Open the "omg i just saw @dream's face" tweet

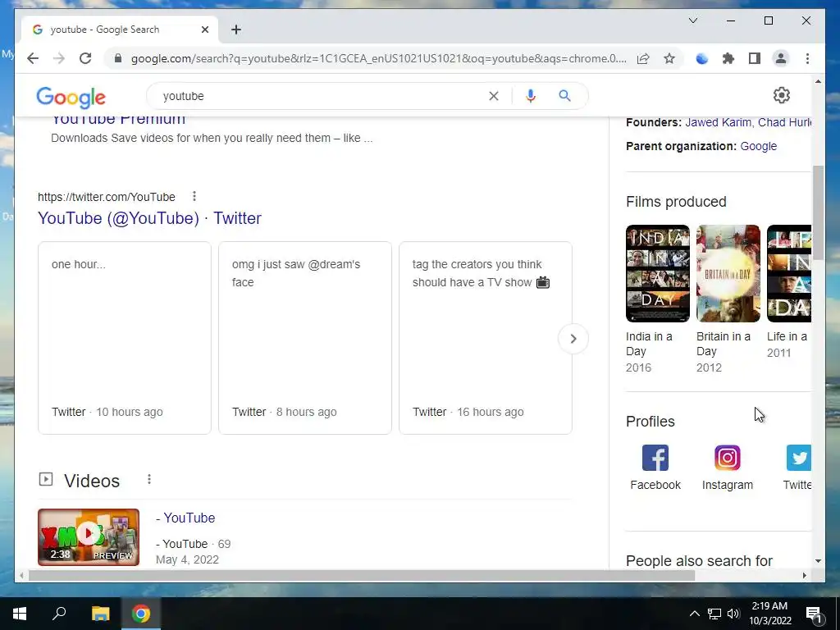[x=305, y=337]
